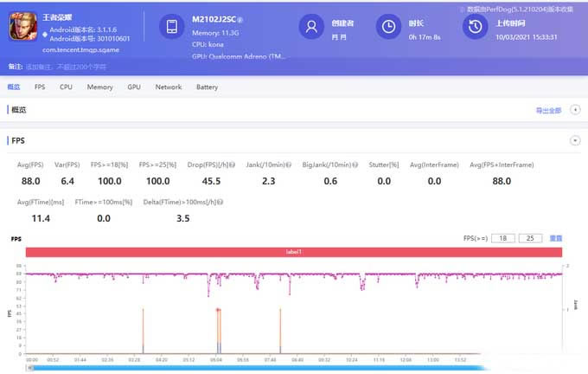Select the Network tab
Screen dimensions: 588x374
tap(168, 87)
